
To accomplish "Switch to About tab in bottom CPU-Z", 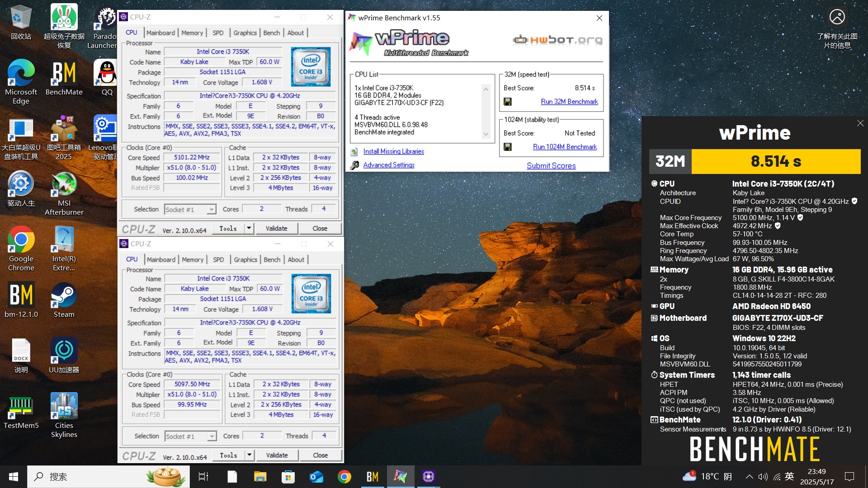I will pos(296,259).
